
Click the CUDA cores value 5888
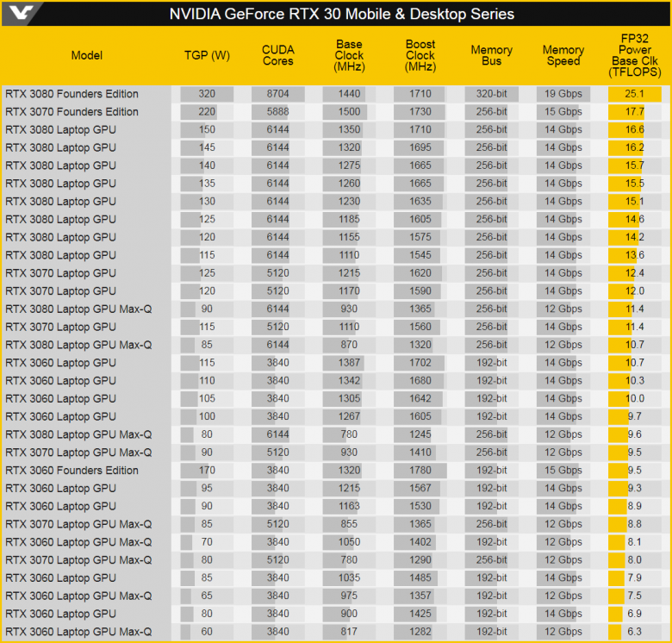coord(278,112)
